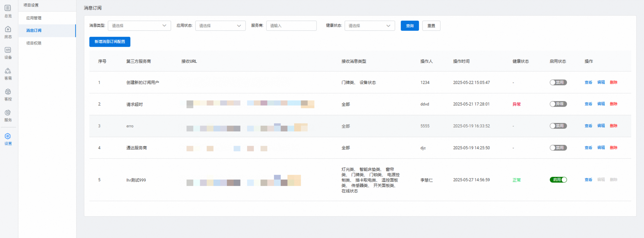The image size is (644, 238).
Task: Focus the 服务商 input field
Action: pyautogui.click(x=291, y=26)
